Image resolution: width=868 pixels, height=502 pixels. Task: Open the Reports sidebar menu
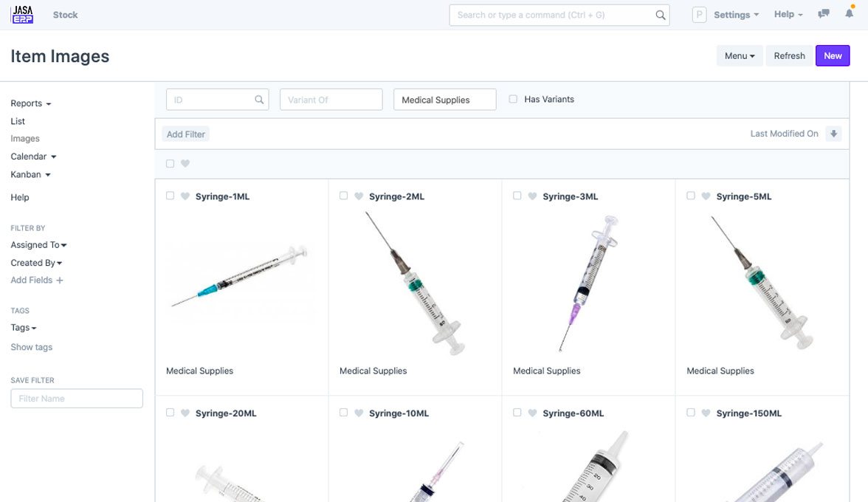[31, 103]
